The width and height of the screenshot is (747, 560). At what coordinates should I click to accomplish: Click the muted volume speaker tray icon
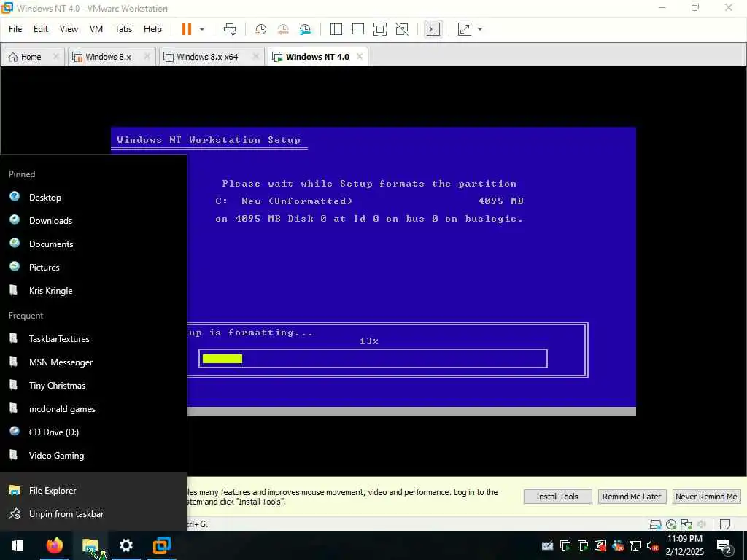(x=653, y=545)
